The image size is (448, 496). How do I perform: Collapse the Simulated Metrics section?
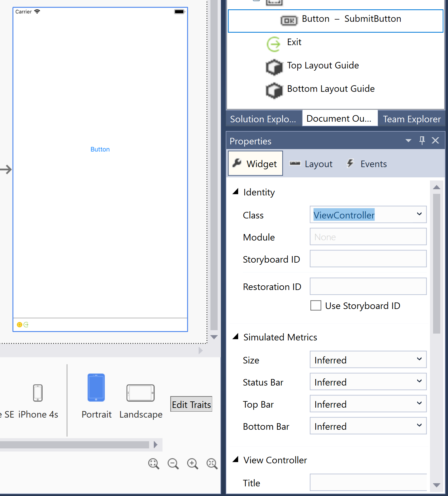click(236, 336)
